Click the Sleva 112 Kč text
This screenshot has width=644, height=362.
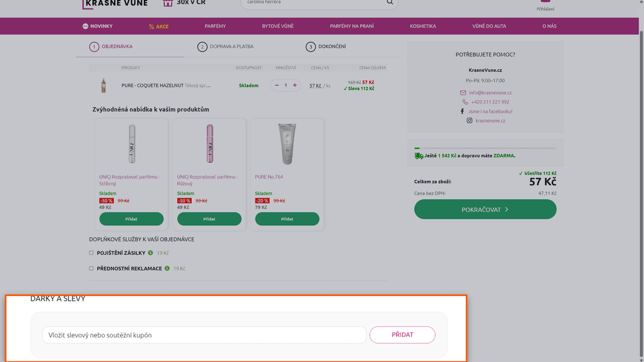tap(359, 88)
